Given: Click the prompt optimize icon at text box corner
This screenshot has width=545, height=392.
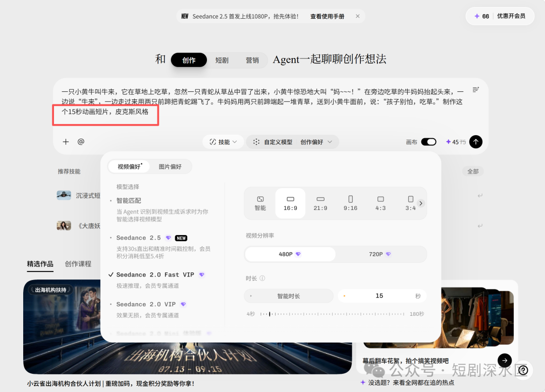Looking at the screenshot, I should coord(476,90).
